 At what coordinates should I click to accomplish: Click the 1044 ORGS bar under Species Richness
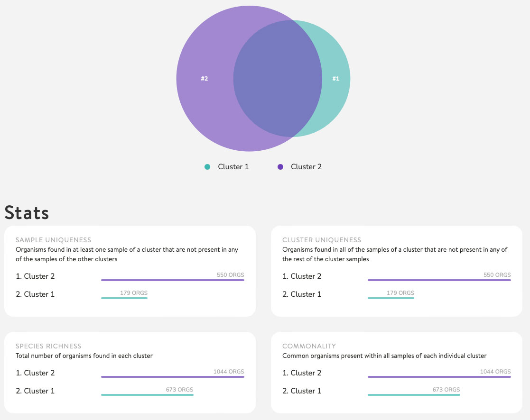(173, 377)
